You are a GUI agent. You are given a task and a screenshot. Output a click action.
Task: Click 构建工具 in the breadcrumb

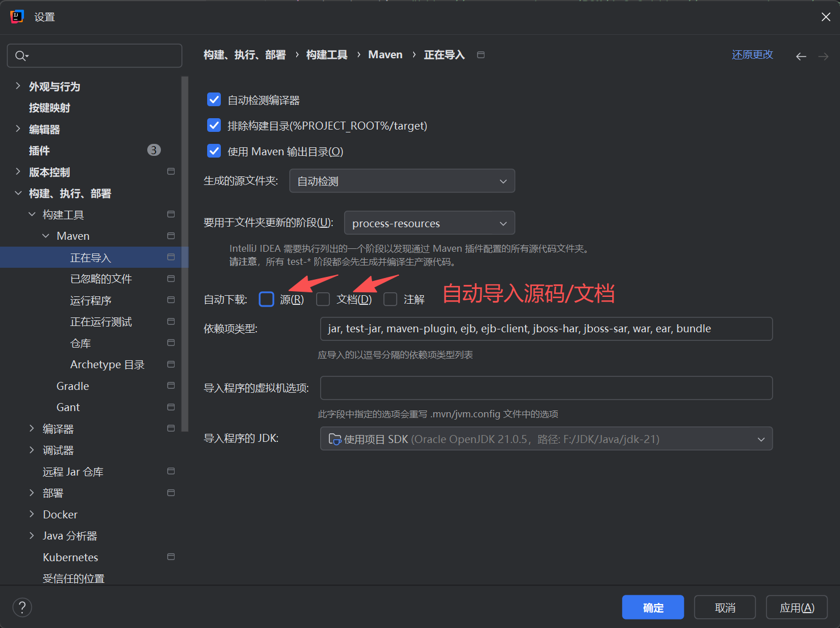click(x=326, y=55)
